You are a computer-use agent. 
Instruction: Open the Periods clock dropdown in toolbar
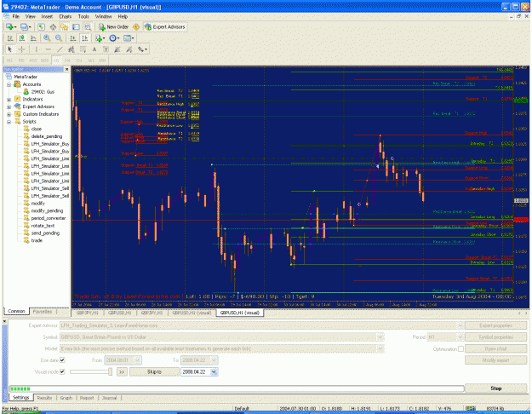point(114,38)
